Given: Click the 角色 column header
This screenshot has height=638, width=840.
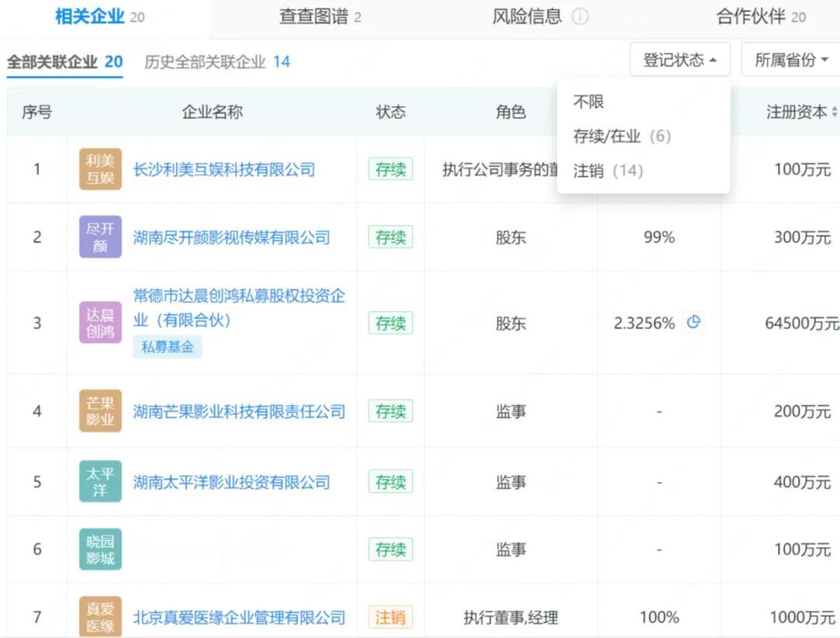Looking at the screenshot, I should (510, 112).
